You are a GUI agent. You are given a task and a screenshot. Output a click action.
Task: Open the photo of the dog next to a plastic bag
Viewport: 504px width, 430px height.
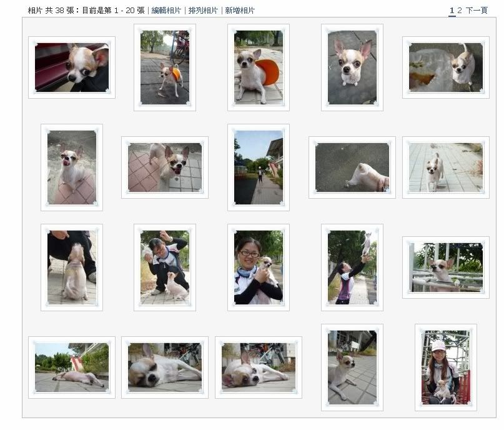(x=446, y=67)
